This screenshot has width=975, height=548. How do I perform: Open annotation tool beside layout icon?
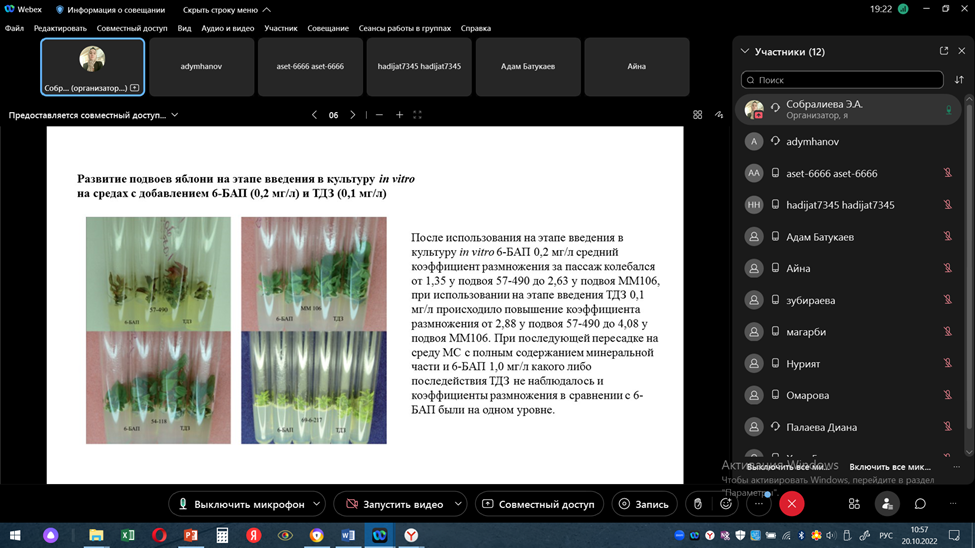pos(719,115)
